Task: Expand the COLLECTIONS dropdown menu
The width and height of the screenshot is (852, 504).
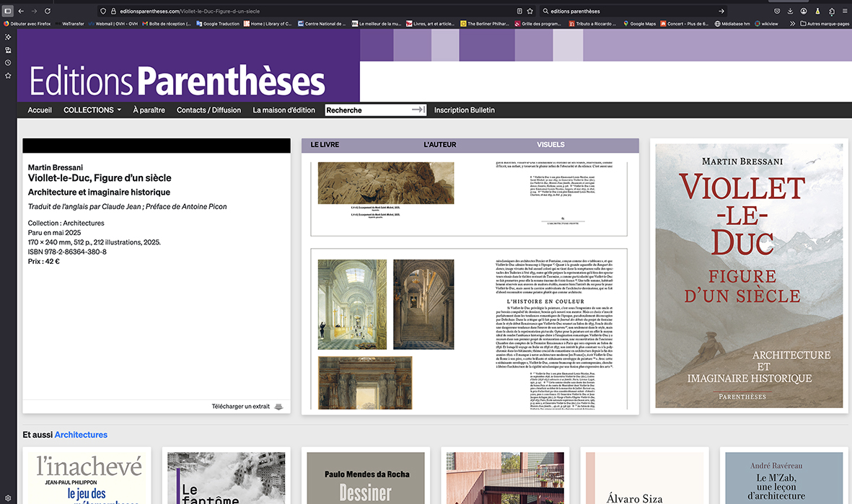Action: (92, 110)
